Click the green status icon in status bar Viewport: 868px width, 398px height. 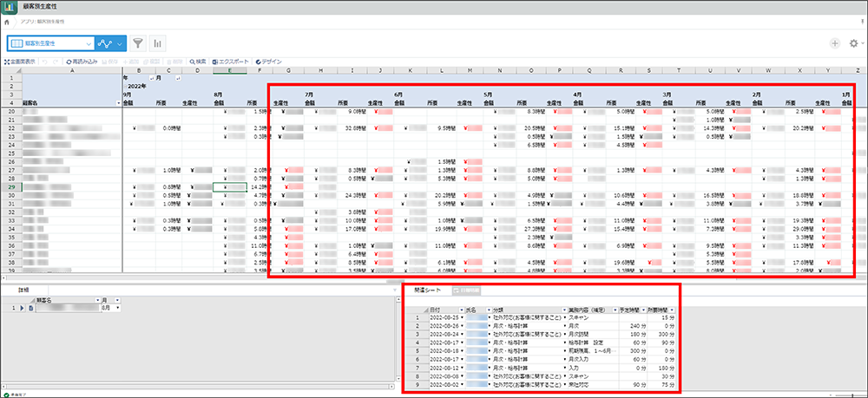click(x=5, y=395)
